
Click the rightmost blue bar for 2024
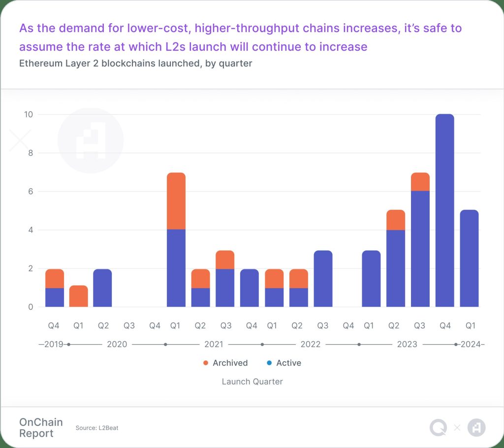tap(469, 258)
